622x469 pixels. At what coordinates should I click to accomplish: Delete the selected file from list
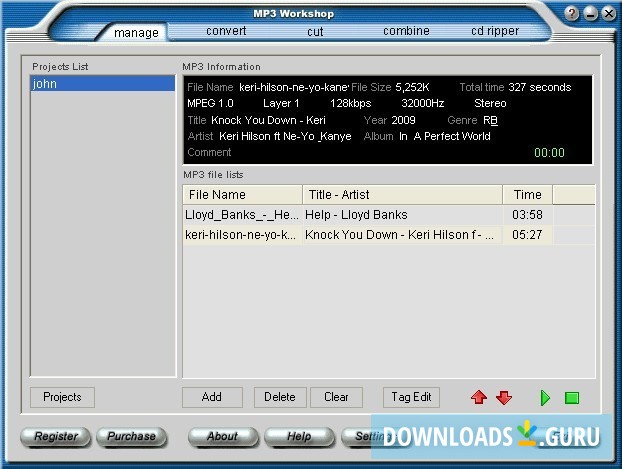click(x=280, y=397)
